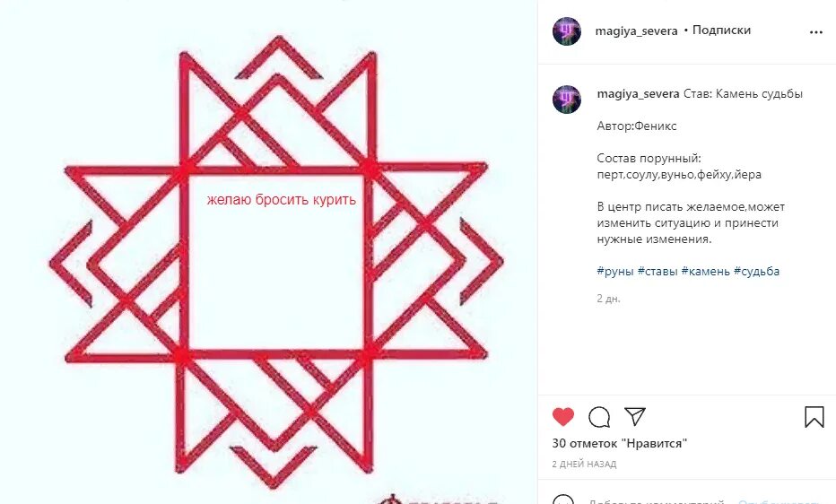Open the 2 ДНЕЙ НАЗАД post timestamp
Viewport: 836px width, 504px height.
(x=584, y=464)
